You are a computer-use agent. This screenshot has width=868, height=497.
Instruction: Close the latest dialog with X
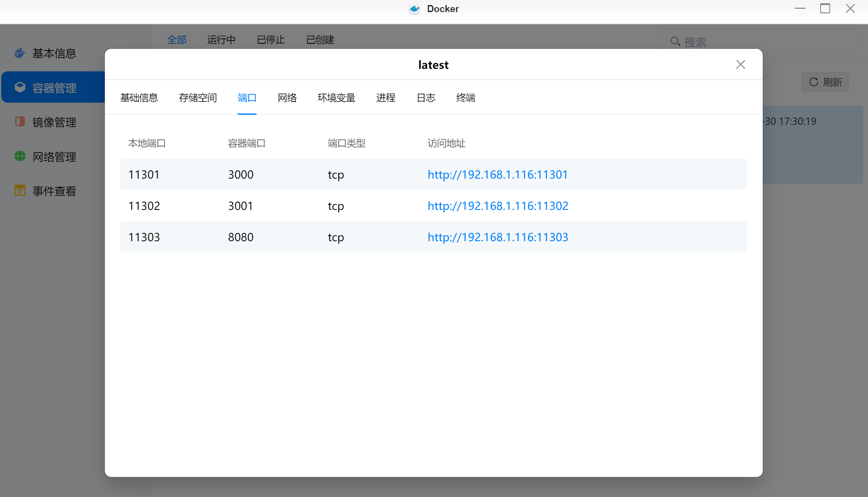(x=740, y=64)
